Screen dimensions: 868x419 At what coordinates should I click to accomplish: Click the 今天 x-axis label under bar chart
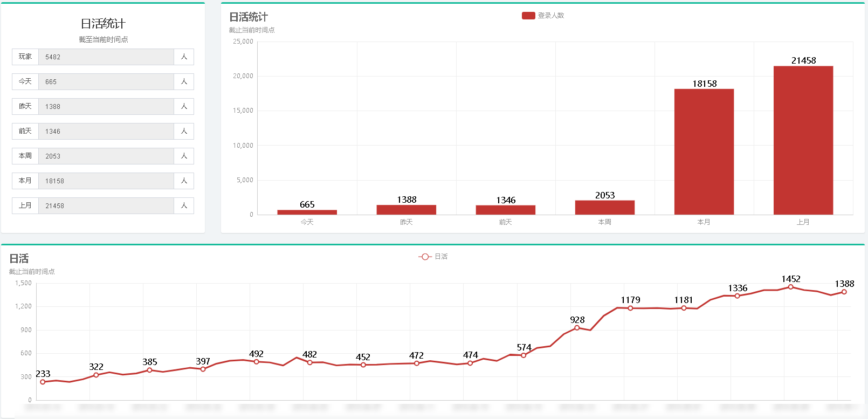(307, 222)
